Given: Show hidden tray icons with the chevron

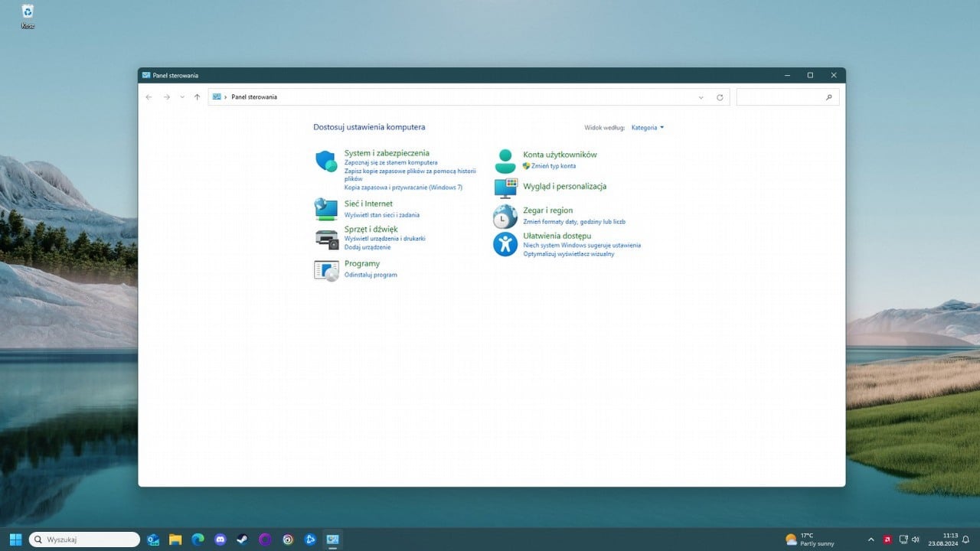Looking at the screenshot, I should 871,540.
